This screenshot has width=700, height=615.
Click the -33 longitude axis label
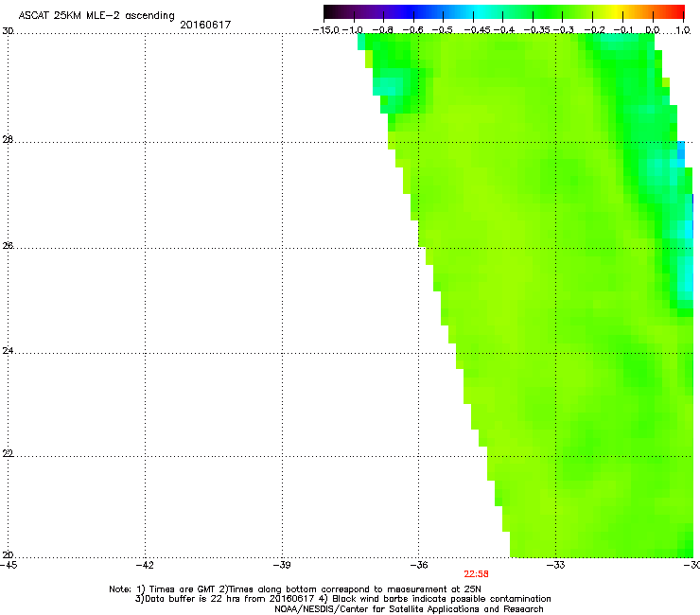point(556,565)
